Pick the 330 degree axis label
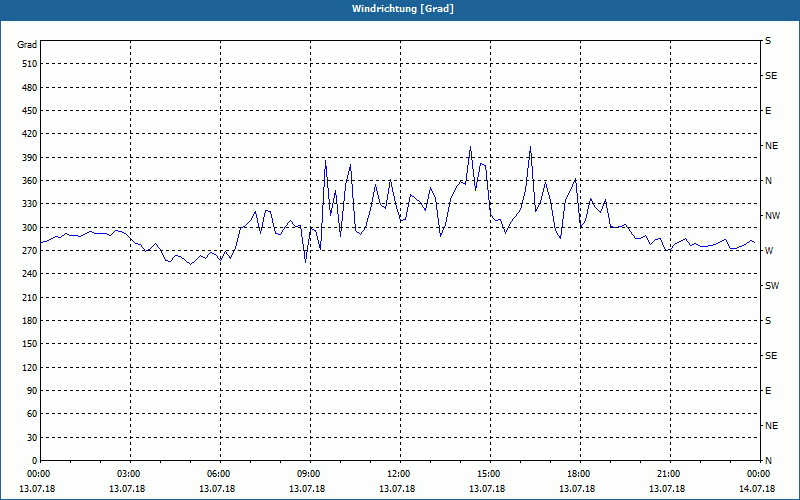The height and width of the screenshot is (500, 800). coord(29,204)
